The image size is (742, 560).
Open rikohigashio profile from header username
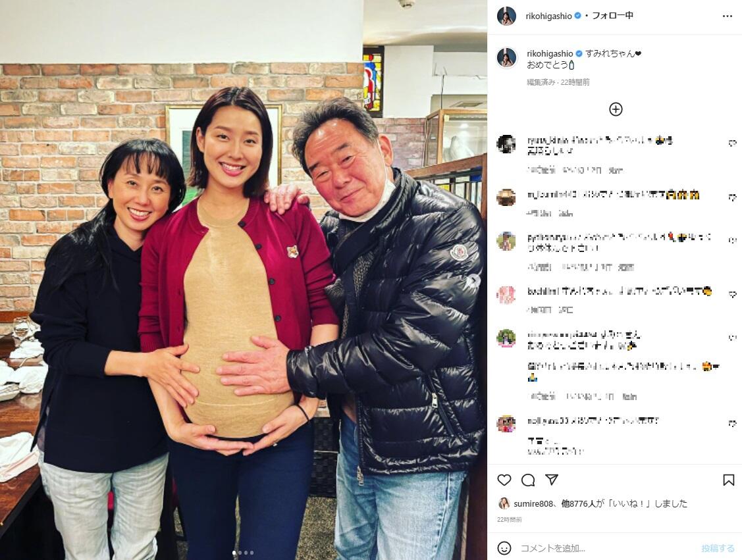548,16
